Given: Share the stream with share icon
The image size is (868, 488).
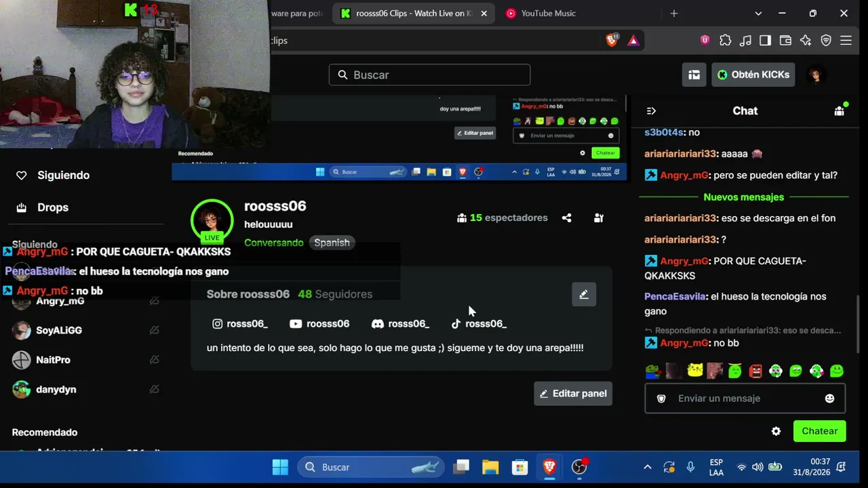Looking at the screenshot, I should [x=566, y=218].
